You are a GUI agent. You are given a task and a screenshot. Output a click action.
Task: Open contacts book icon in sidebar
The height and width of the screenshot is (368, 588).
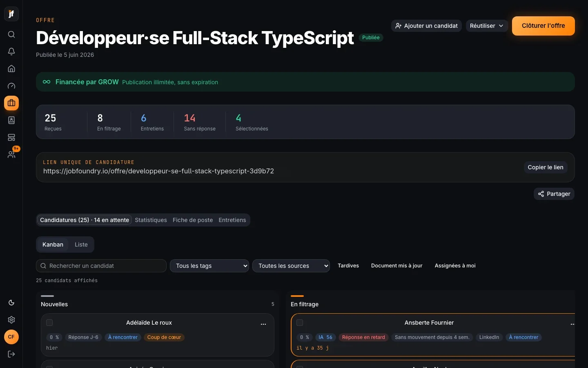click(x=11, y=120)
